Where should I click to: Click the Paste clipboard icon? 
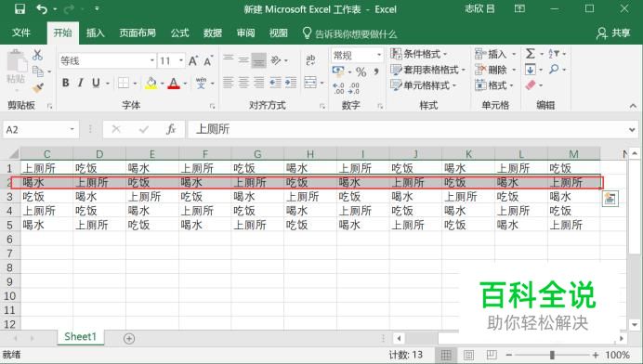(x=17, y=61)
